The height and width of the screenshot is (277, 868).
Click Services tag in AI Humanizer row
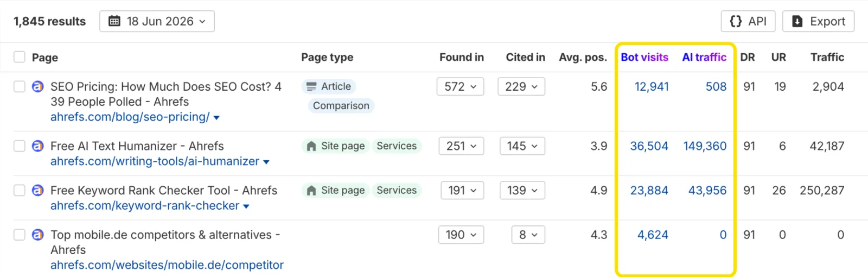397,146
